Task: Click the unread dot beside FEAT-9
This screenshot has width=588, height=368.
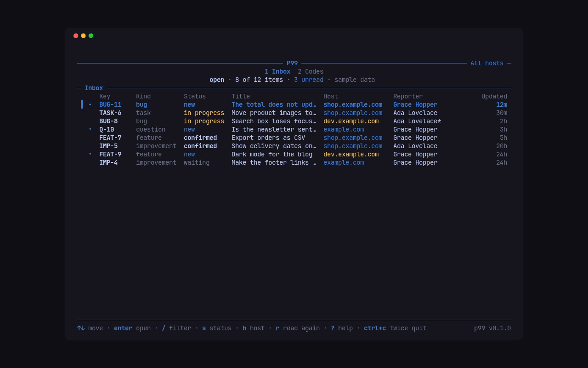Action: (90, 154)
